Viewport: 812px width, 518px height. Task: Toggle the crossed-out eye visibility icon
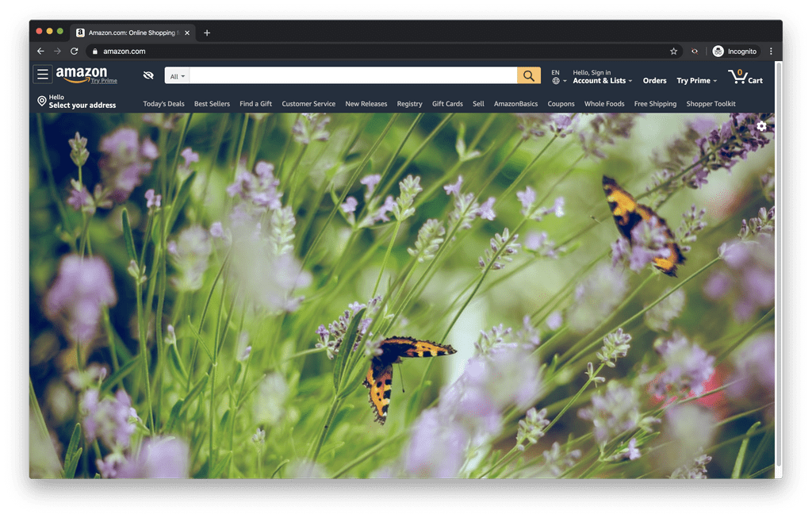[x=148, y=75]
